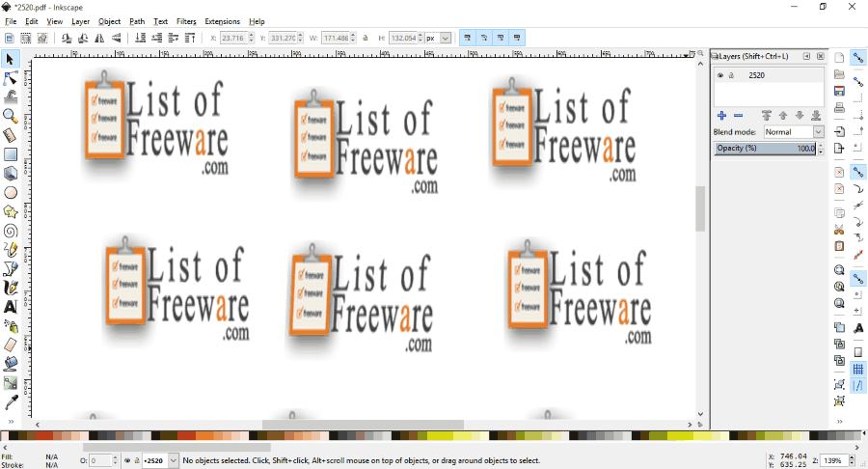Toggle move gradients with objects

click(x=501, y=38)
